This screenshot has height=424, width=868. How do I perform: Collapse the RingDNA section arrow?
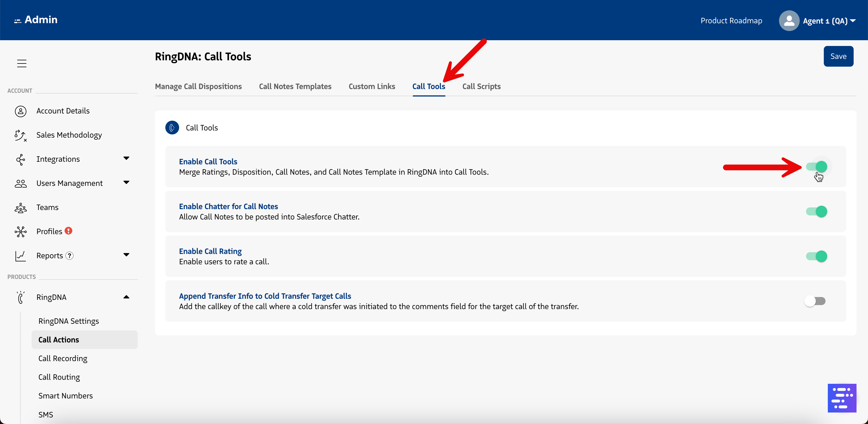pyautogui.click(x=126, y=297)
